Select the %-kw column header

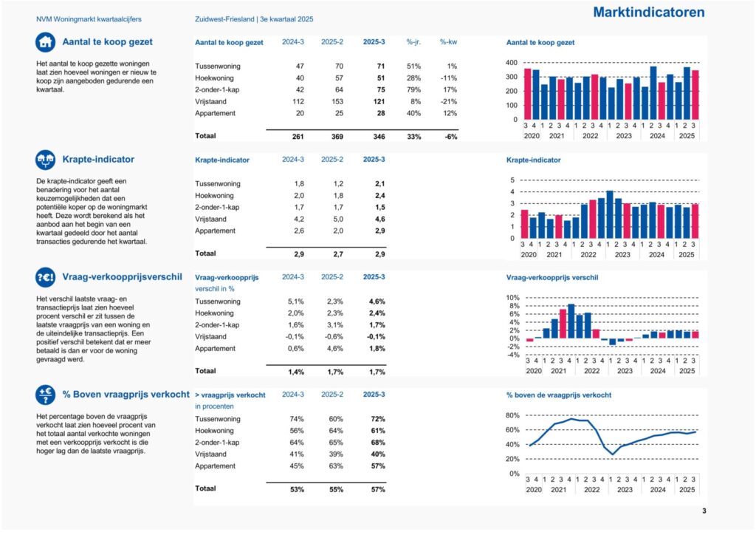tap(449, 42)
